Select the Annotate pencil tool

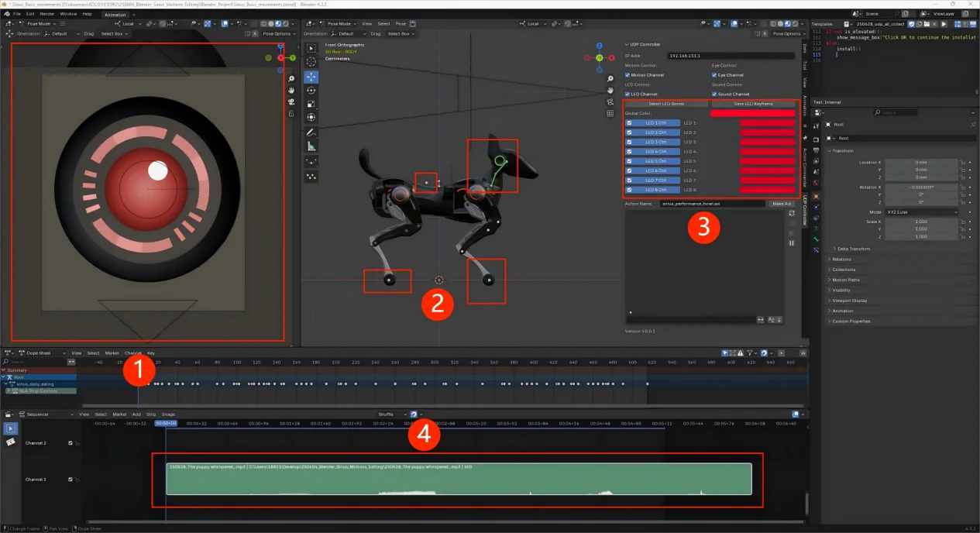point(311,132)
